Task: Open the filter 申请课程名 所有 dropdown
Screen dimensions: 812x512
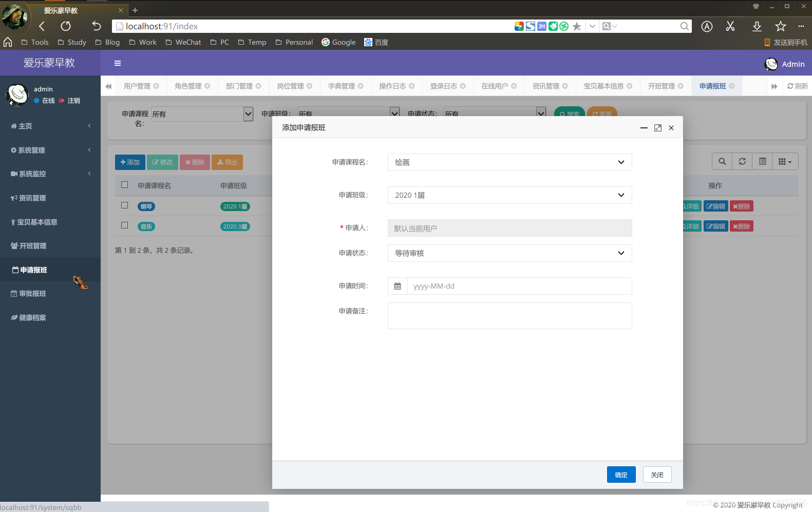Action: (x=202, y=114)
